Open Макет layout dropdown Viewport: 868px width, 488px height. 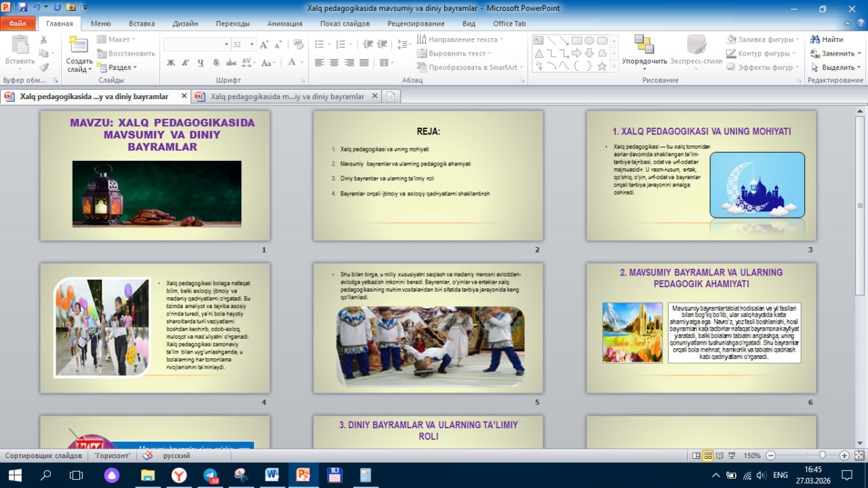click(x=117, y=39)
